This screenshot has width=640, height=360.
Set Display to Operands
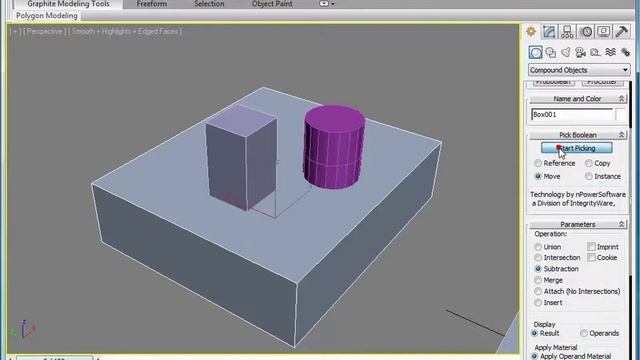pyautogui.click(x=600, y=333)
